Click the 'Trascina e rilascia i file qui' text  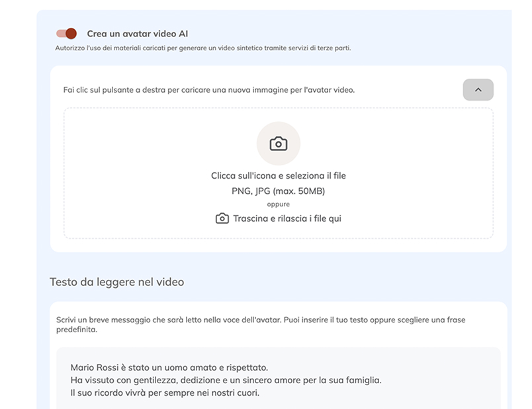point(287,218)
